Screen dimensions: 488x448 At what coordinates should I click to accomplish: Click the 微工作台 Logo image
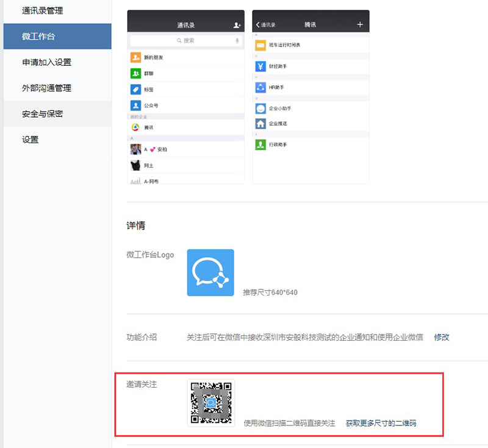210,272
